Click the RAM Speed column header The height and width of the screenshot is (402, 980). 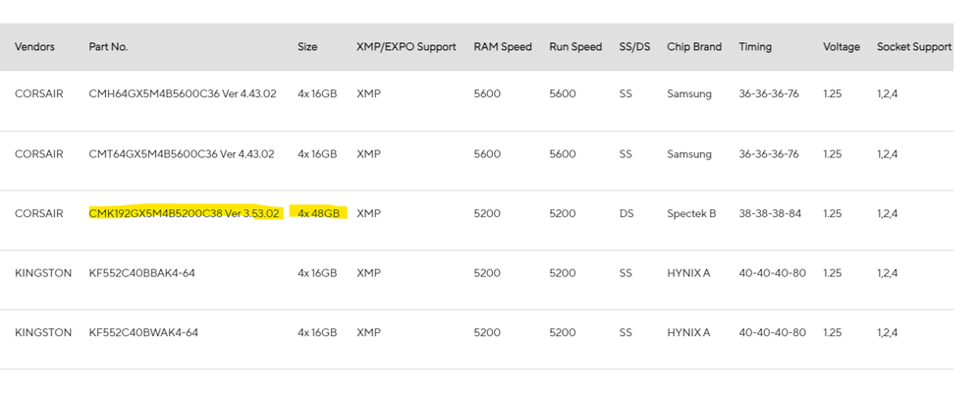pos(503,47)
